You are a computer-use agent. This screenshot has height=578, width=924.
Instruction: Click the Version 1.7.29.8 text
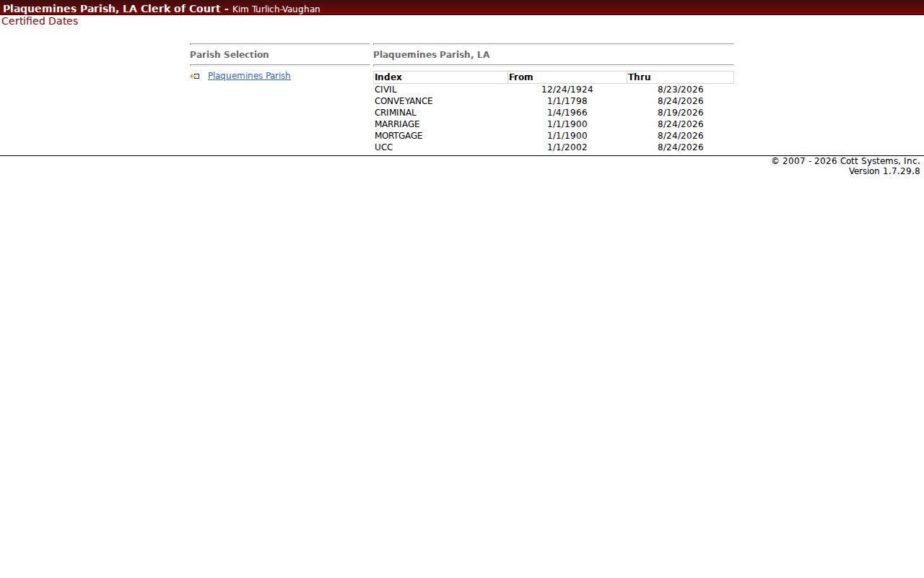[x=884, y=171]
